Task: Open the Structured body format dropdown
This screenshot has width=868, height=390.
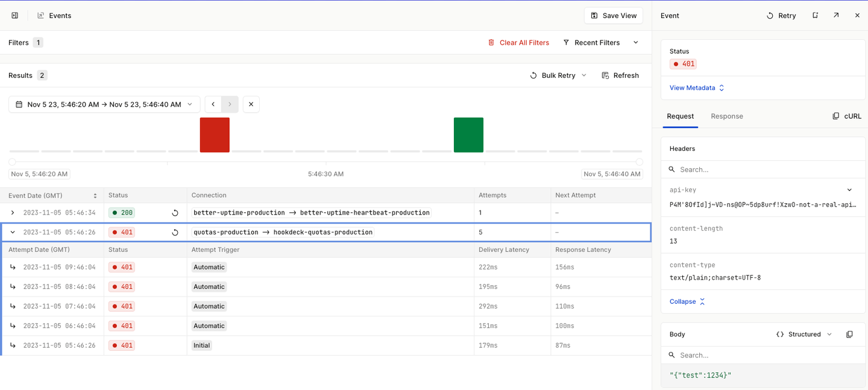Action: (804, 335)
